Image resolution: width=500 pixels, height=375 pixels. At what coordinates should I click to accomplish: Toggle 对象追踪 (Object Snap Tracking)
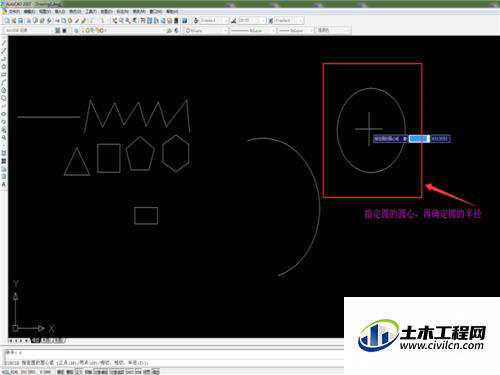pos(117,372)
